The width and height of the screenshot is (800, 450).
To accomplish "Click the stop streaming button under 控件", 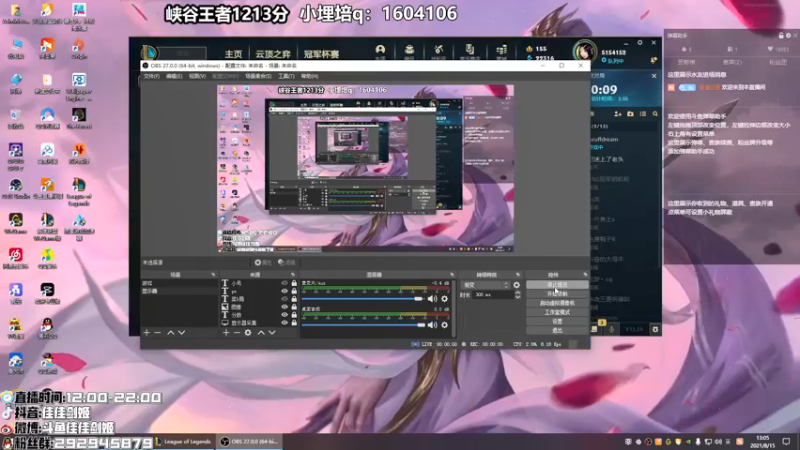I will pyautogui.click(x=557, y=285).
